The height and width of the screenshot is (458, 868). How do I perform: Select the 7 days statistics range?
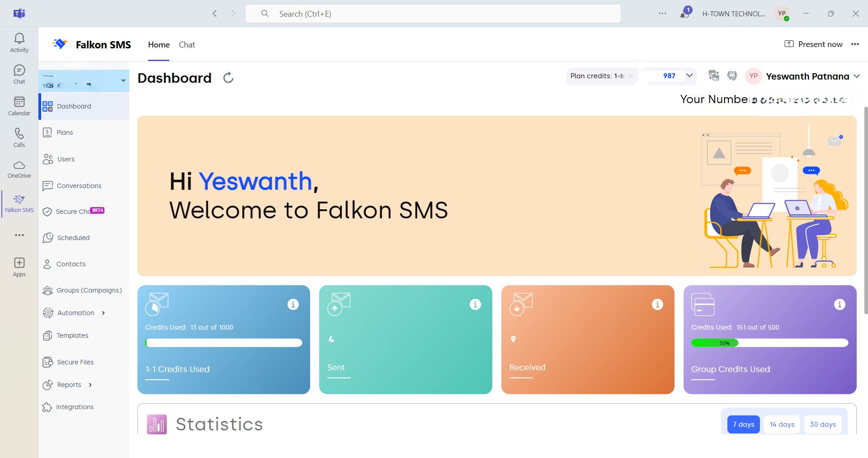tap(743, 424)
